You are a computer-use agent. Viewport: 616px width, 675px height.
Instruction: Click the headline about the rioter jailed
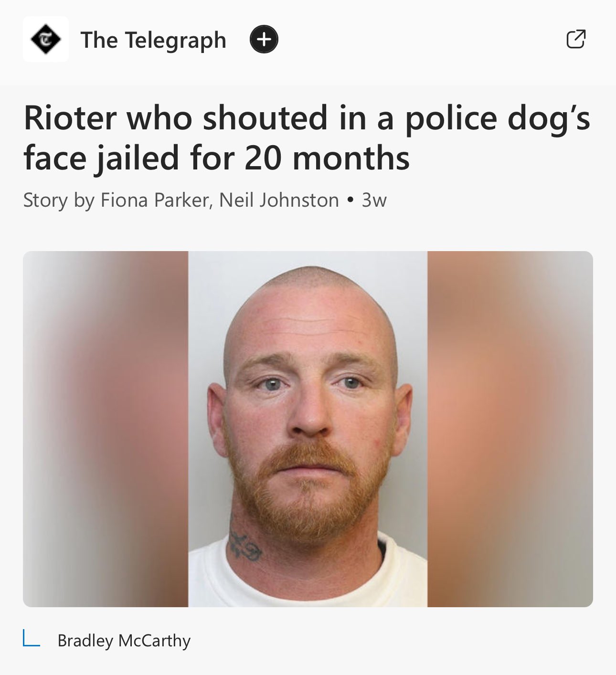coord(307,138)
